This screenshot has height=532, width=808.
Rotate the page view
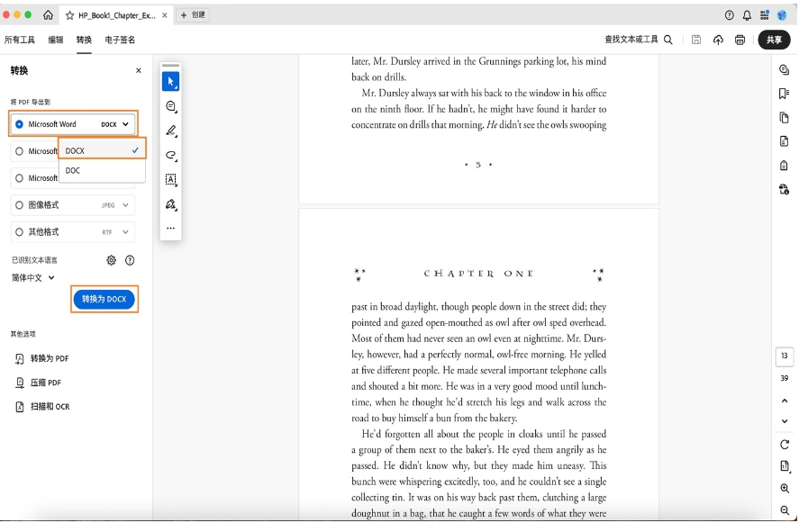click(785, 445)
